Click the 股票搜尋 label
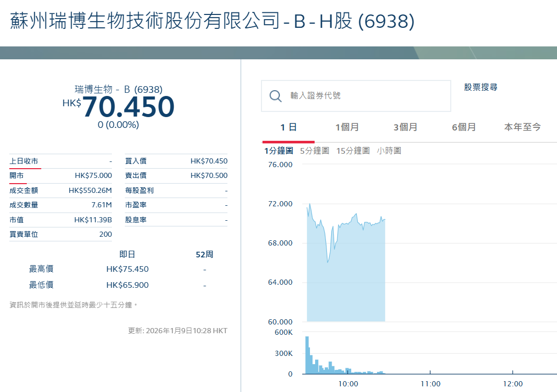Screen dimensions: 557x392 (480, 87)
